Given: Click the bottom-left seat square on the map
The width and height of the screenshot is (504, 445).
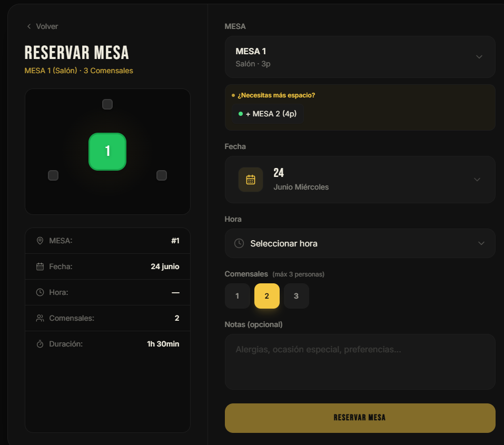Looking at the screenshot, I should pos(53,175).
